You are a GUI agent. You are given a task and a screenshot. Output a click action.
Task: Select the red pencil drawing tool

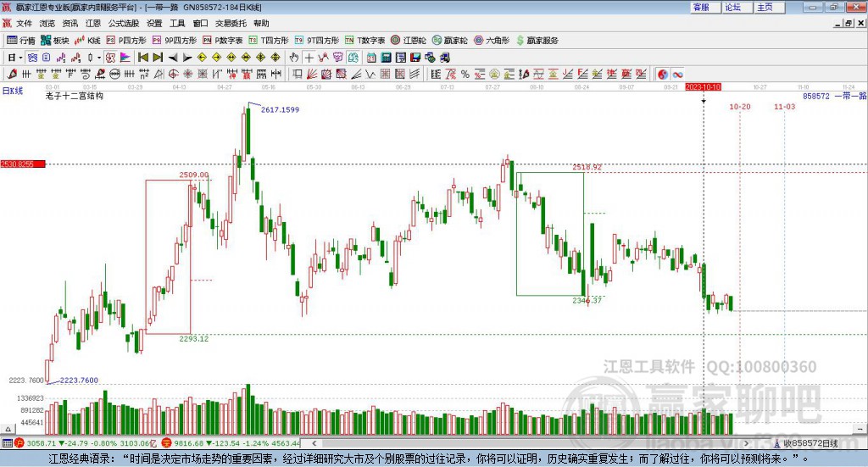(x=12, y=74)
